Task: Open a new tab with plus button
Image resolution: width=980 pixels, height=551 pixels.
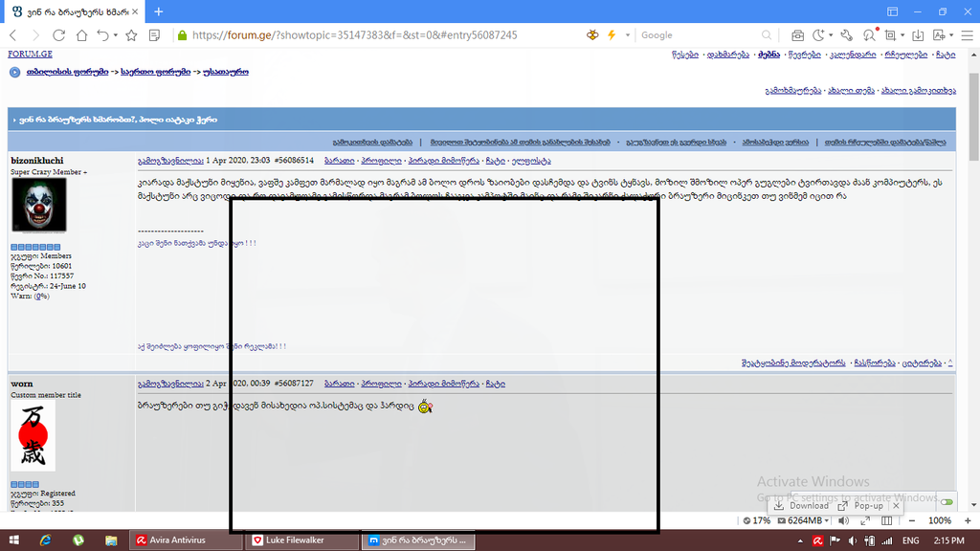Action: point(159,11)
